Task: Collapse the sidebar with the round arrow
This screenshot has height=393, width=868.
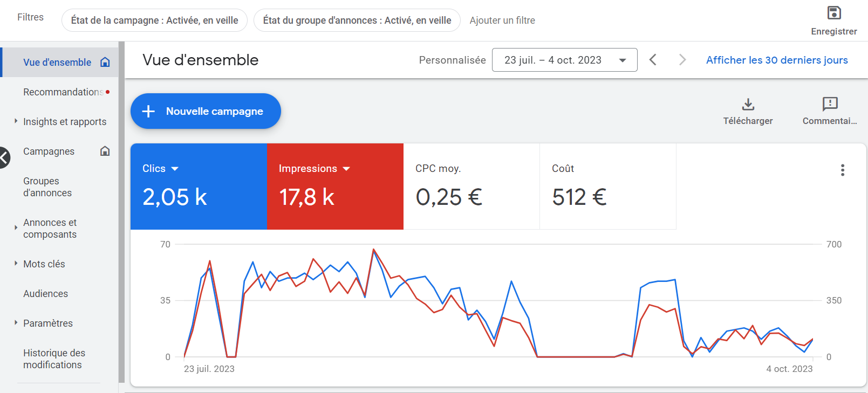Action: 4,157
